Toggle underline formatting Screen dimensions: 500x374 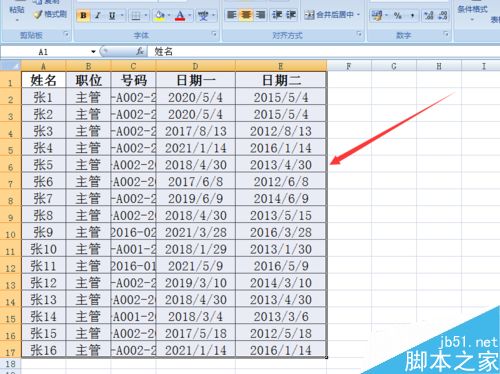(112, 15)
